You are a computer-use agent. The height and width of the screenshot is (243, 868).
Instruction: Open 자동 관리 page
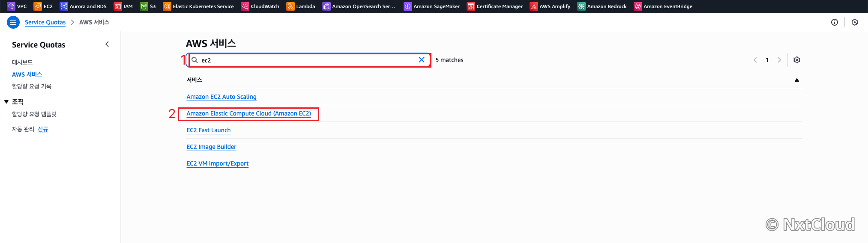coord(23,129)
